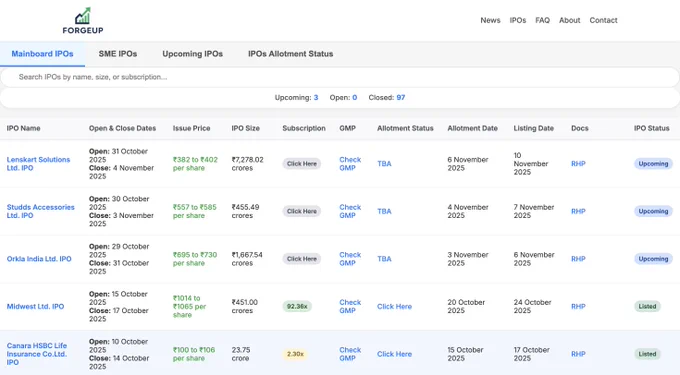This screenshot has width=680, height=375.
Task: Open Midwest allotment status Click Here
Action: [x=394, y=307]
